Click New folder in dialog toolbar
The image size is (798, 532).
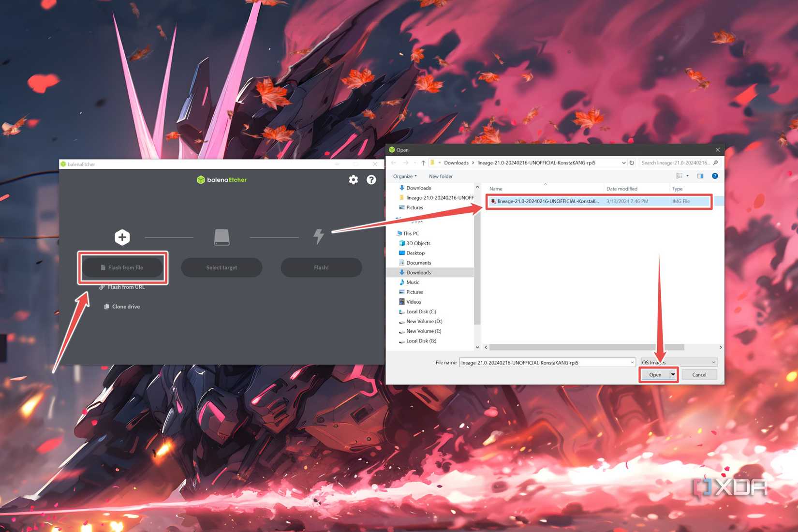(441, 177)
